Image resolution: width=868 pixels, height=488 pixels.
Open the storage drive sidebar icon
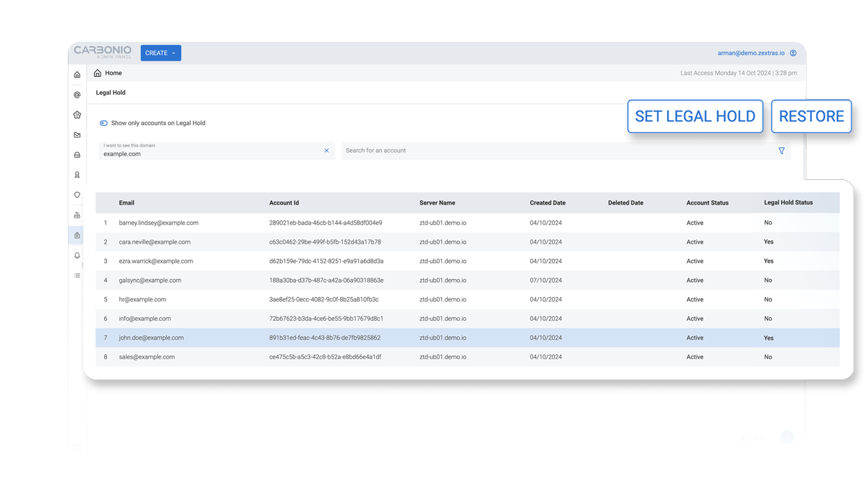click(x=77, y=155)
